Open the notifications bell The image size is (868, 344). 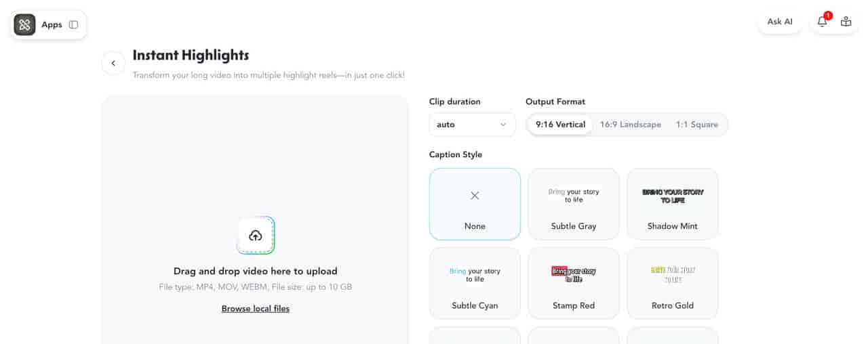point(822,22)
